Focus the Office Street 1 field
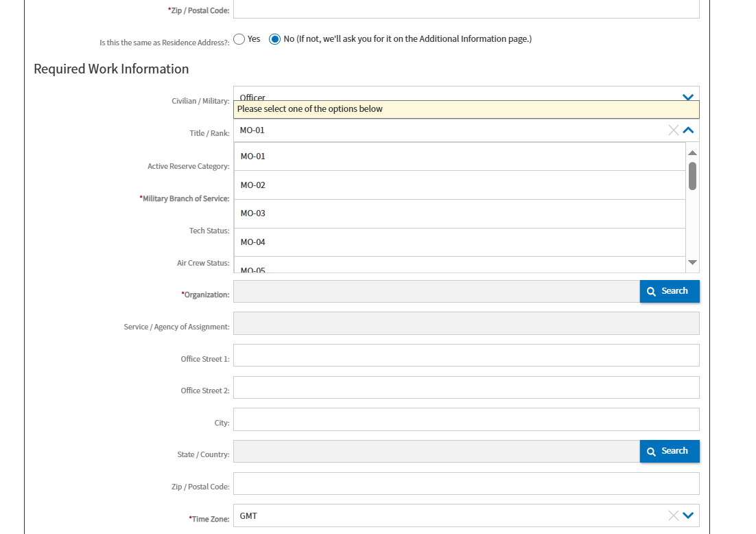Screen dimensions: 756x534 (466, 356)
